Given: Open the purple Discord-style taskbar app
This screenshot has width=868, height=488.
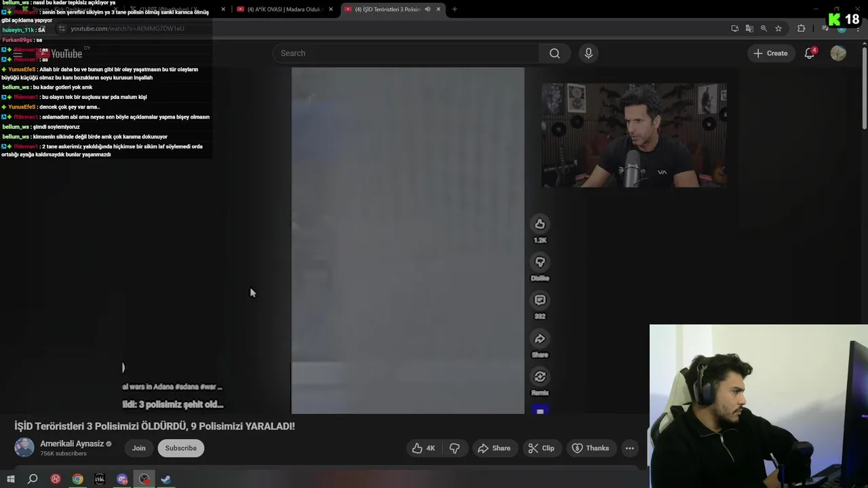Looking at the screenshot, I should point(122,479).
